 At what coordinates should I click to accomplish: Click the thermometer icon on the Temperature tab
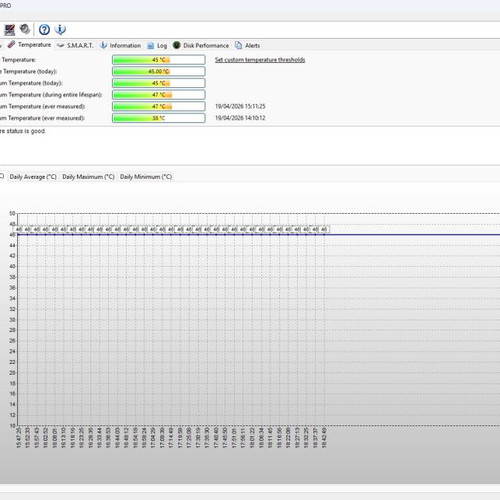pyautogui.click(x=11, y=45)
